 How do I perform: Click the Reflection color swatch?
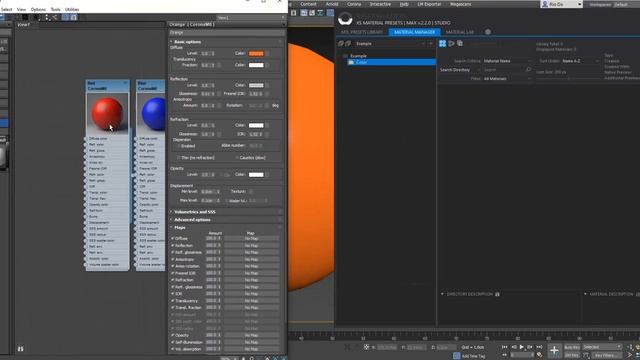(256, 85)
